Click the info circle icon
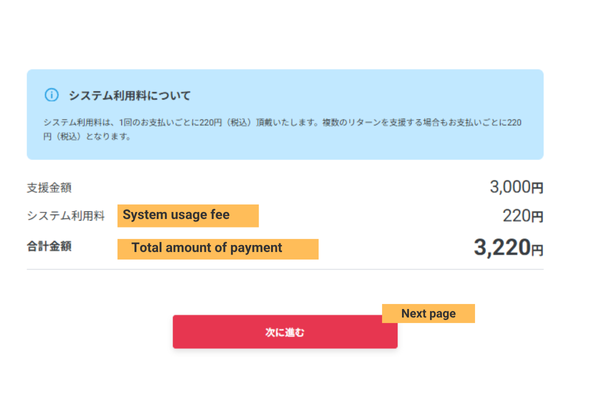 [52, 95]
